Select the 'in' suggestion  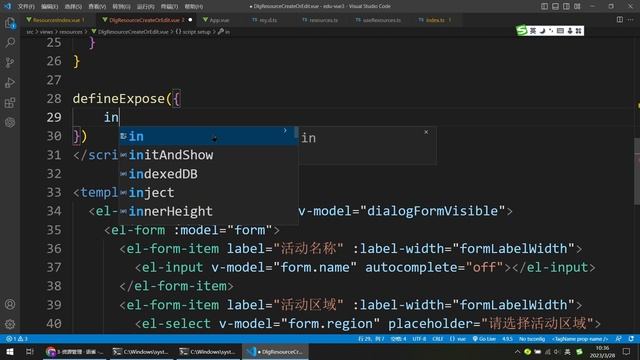click(209, 136)
